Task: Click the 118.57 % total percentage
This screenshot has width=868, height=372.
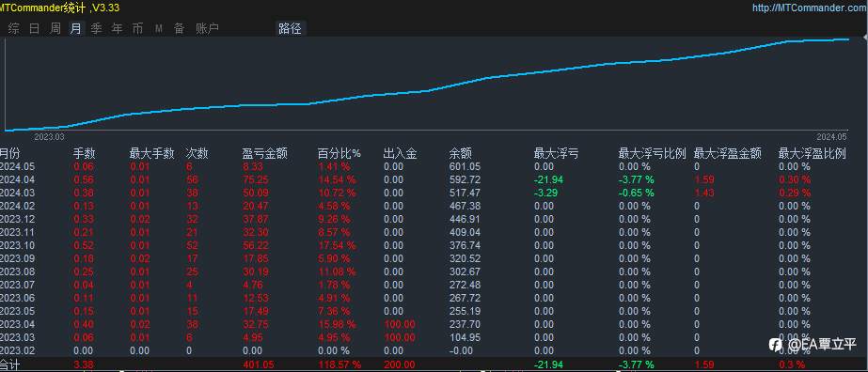Action: [x=339, y=364]
